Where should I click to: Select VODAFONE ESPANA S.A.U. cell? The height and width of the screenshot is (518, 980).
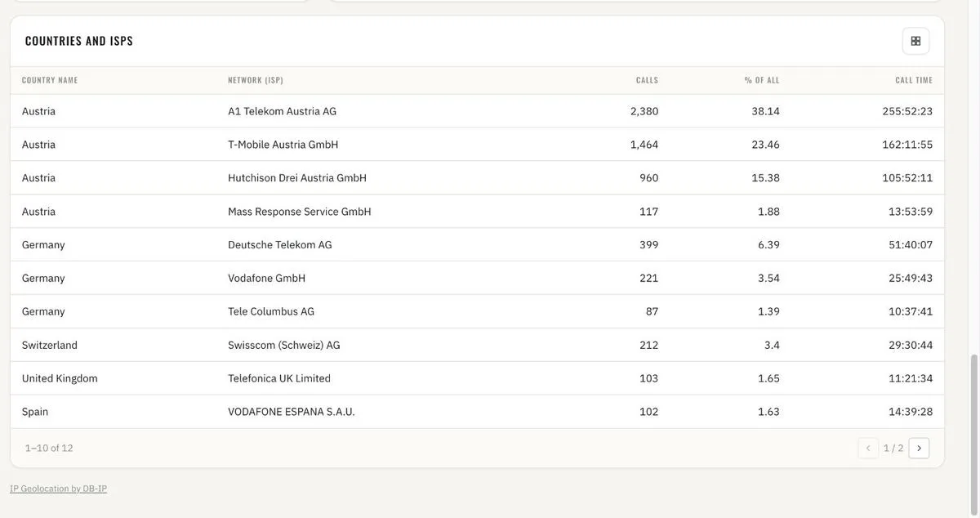point(292,413)
